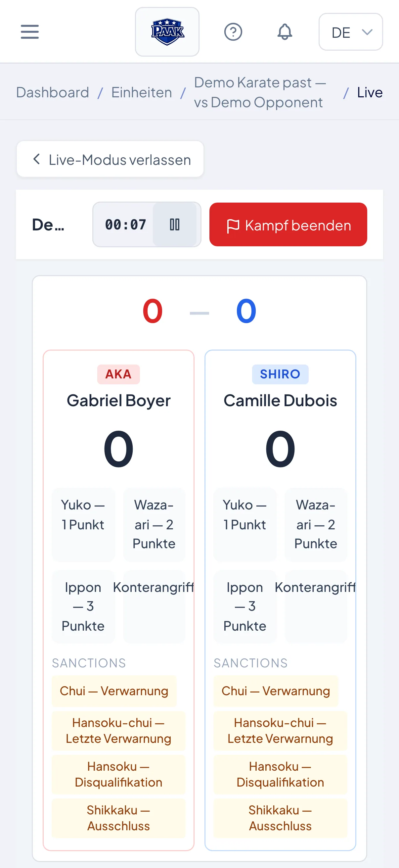Click Kampf beenden flag button
Viewport: 399px width, 868px height.
pos(288,224)
